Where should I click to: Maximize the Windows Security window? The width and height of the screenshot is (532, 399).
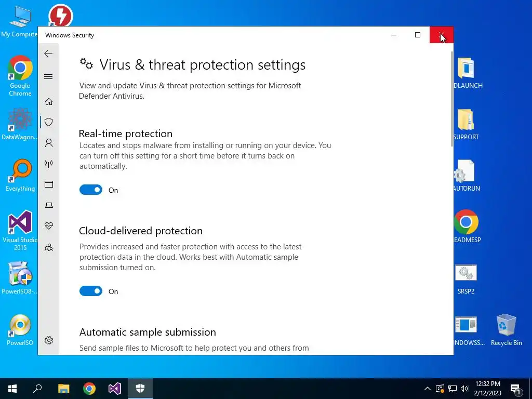point(418,35)
